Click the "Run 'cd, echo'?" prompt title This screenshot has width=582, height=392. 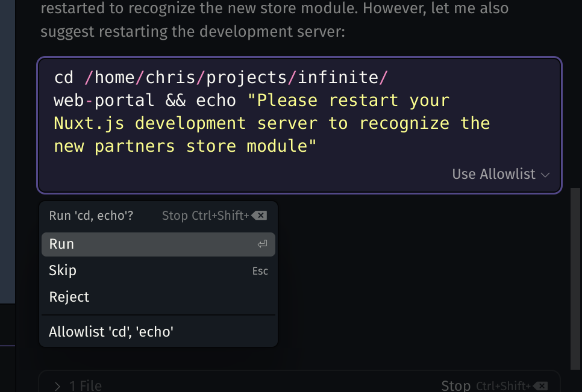point(91,216)
